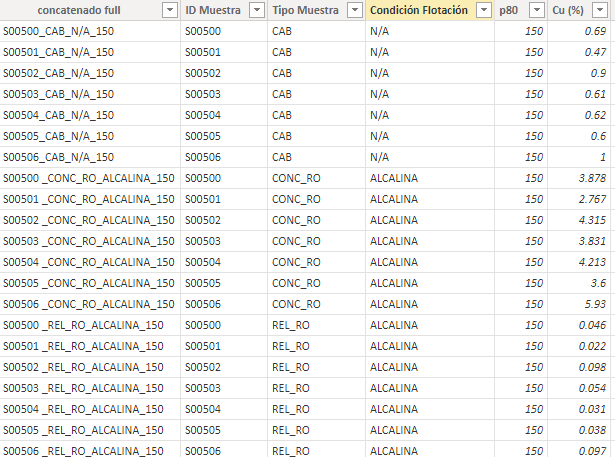Click Cu value 0.61

click(x=579, y=94)
